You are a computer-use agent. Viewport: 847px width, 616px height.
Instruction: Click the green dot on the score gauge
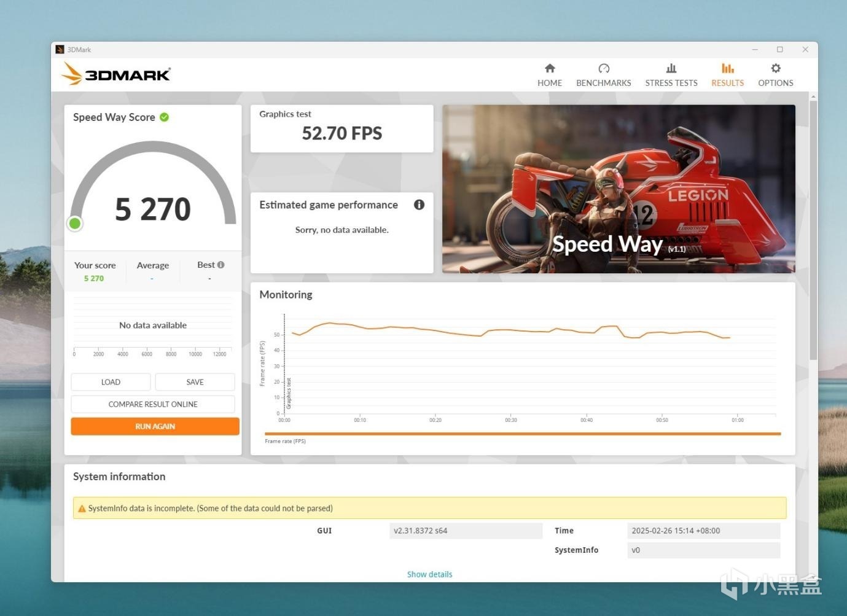[75, 224]
